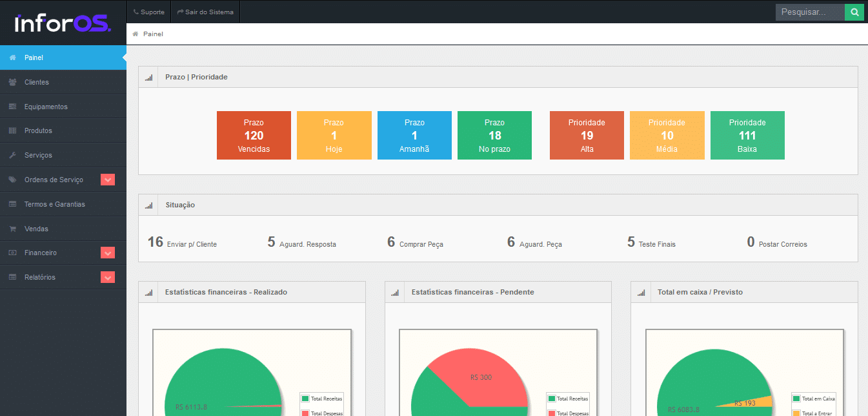868x416 pixels.
Task: Click the Produtos barcode icon
Action: tap(12, 130)
